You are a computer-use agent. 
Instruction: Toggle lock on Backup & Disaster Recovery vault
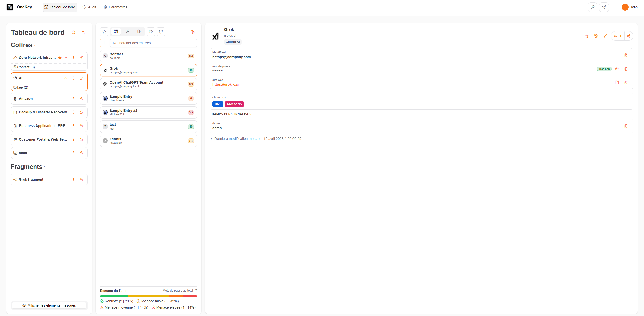81,112
